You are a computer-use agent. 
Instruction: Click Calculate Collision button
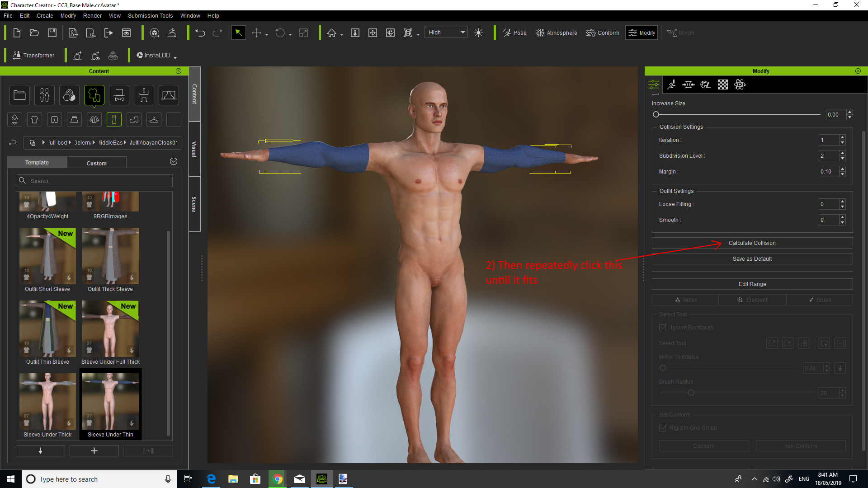(x=752, y=243)
